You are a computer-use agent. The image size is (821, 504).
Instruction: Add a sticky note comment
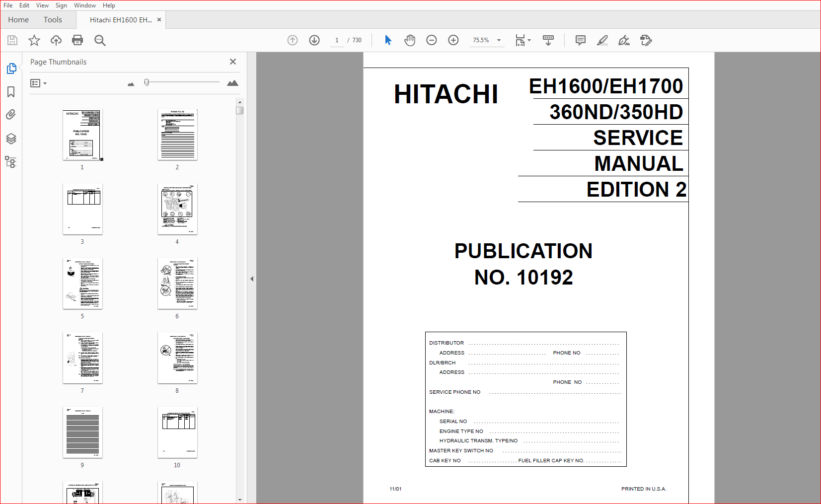(580, 40)
